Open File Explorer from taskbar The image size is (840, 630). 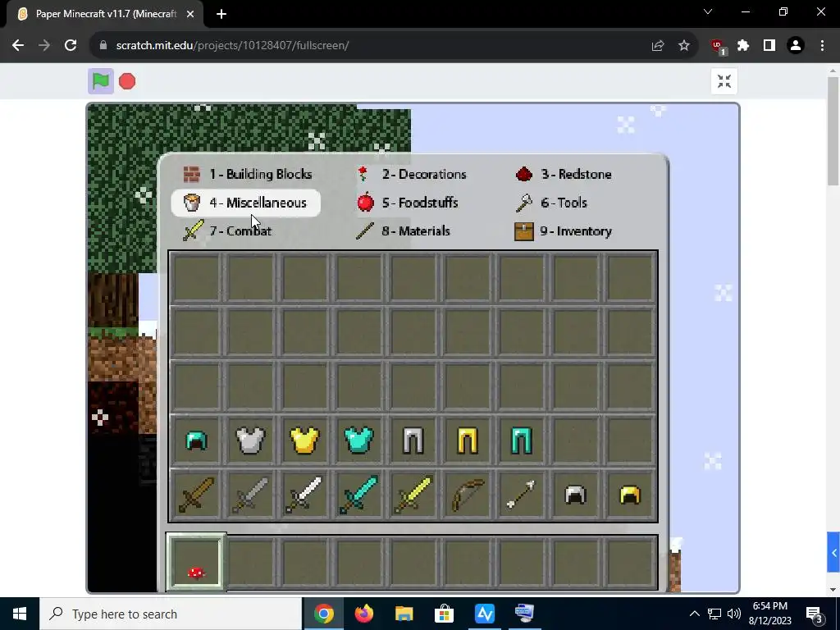(x=404, y=614)
